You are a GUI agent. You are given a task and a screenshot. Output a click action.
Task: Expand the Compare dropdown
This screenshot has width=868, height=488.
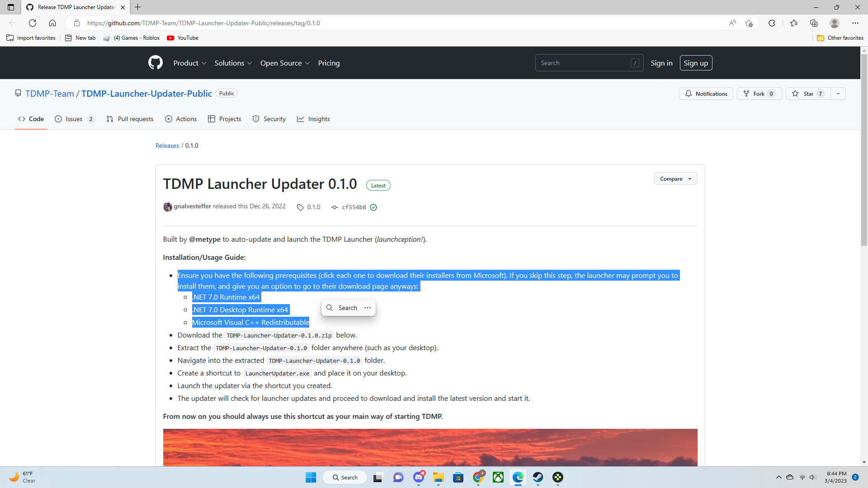click(x=675, y=179)
